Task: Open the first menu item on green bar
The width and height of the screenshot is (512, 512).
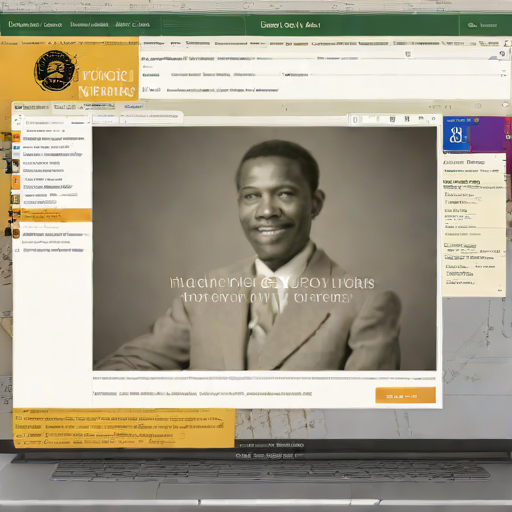Action: pyautogui.click(x=35, y=25)
